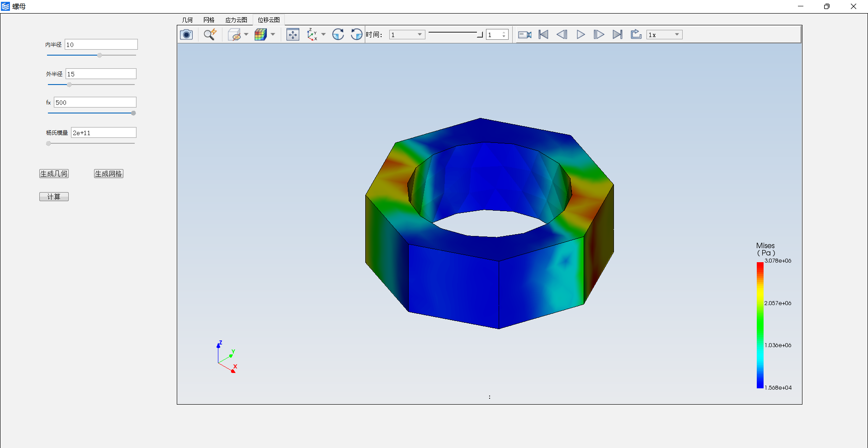Open the 1x playback speed dropdown
The width and height of the screenshot is (868, 448).
[x=664, y=35]
